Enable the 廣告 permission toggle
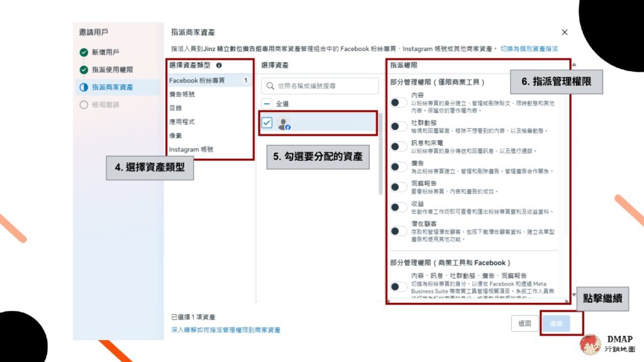Image resolution: width=644 pixels, height=362 pixels. pyautogui.click(x=398, y=167)
